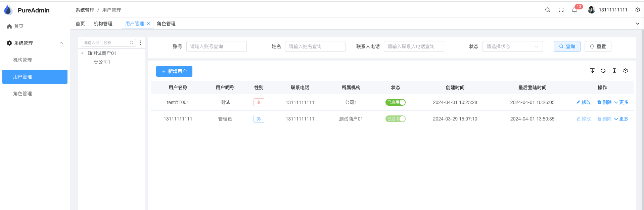
Task: Click the PureAdmin water drop logo
Action: pos(8,10)
